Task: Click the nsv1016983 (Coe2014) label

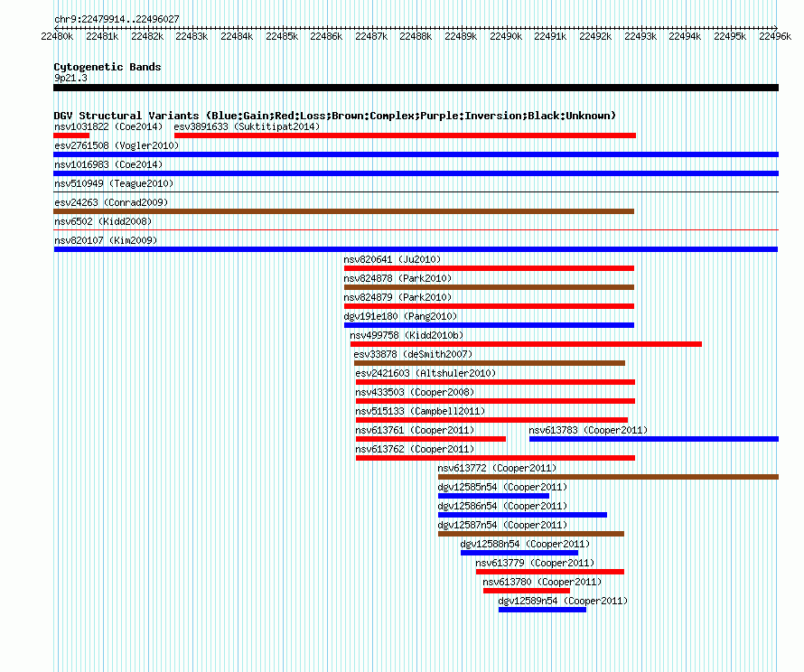Action: [108, 164]
